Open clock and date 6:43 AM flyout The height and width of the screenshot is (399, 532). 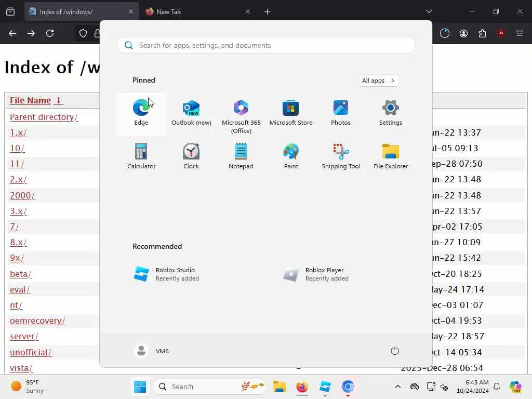click(473, 387)
